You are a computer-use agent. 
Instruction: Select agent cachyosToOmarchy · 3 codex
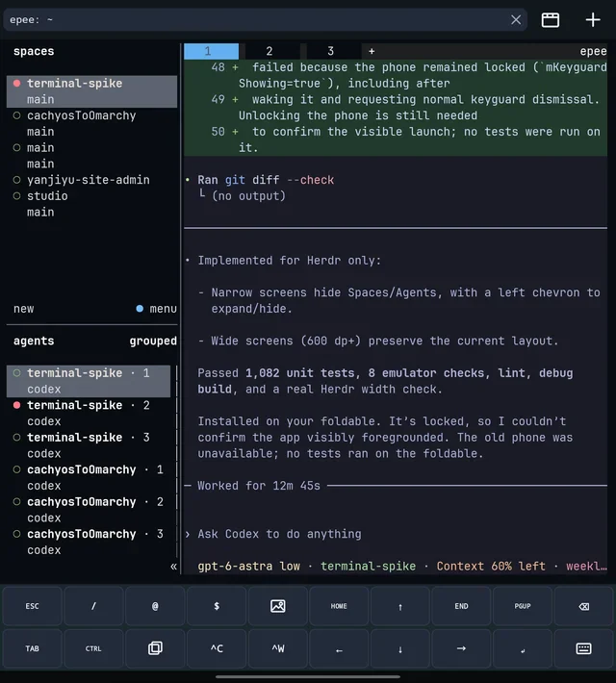89,543
